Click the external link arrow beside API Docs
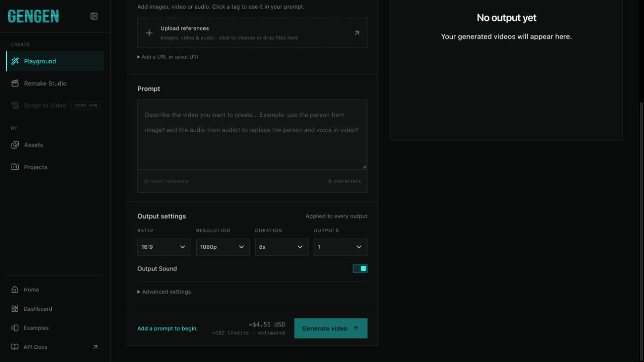 [x=95, y=347]
